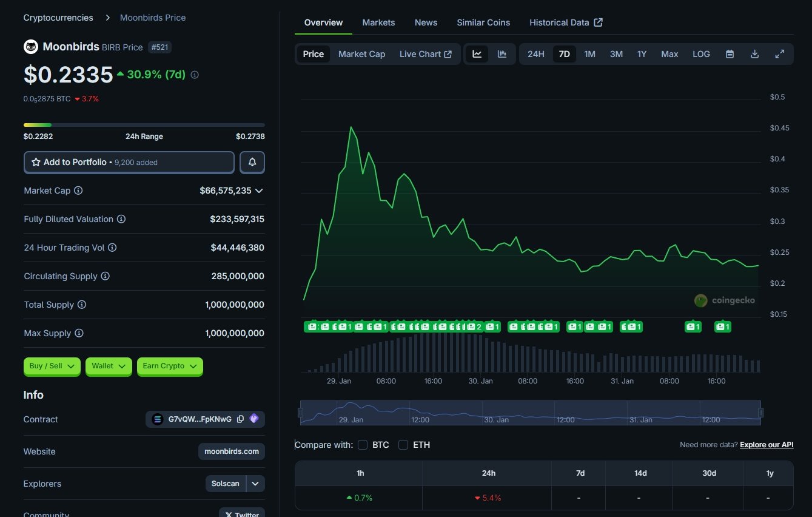Switch to the Markets tab
Viewport: 812px width, 517px height.
coord(378,22)
